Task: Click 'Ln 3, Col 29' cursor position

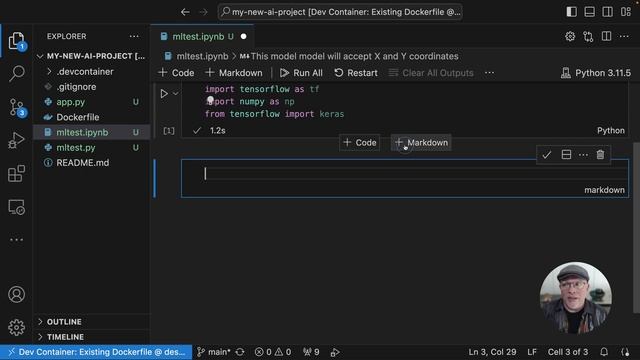Action: 492,352
